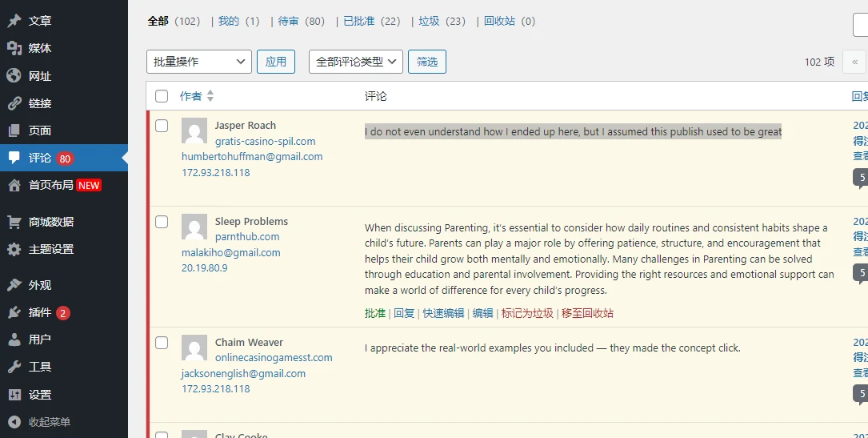868x438 pixels.
Task: Click 编辑 under the Sleep Problems comment
Action: click(x=482, y=313)
